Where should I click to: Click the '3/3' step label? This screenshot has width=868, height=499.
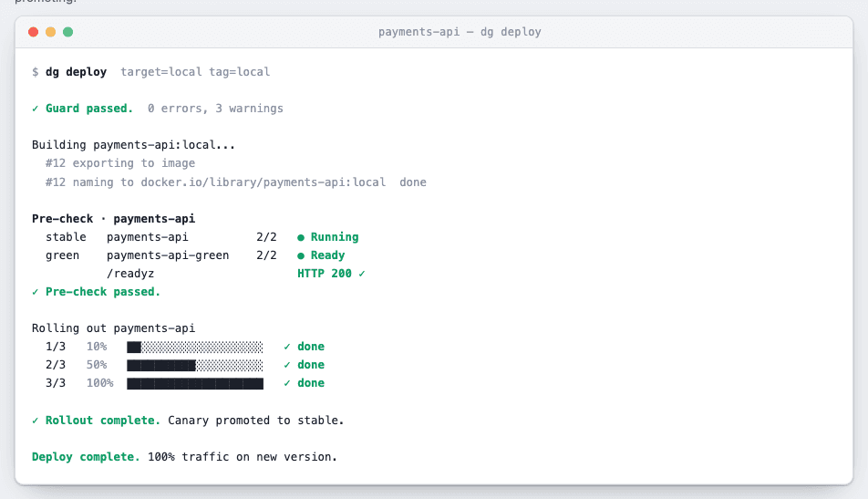tap(56, 383)
